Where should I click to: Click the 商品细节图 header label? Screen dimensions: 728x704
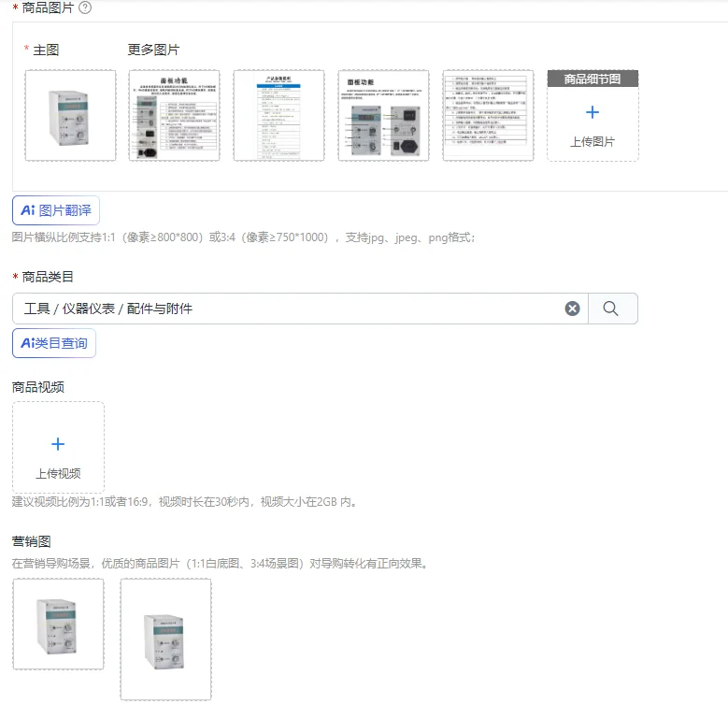[592, 79]
